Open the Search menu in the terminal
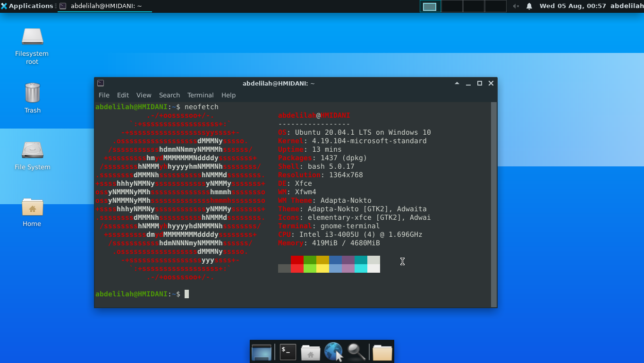The image size is (644, 363). coord(169,95)
